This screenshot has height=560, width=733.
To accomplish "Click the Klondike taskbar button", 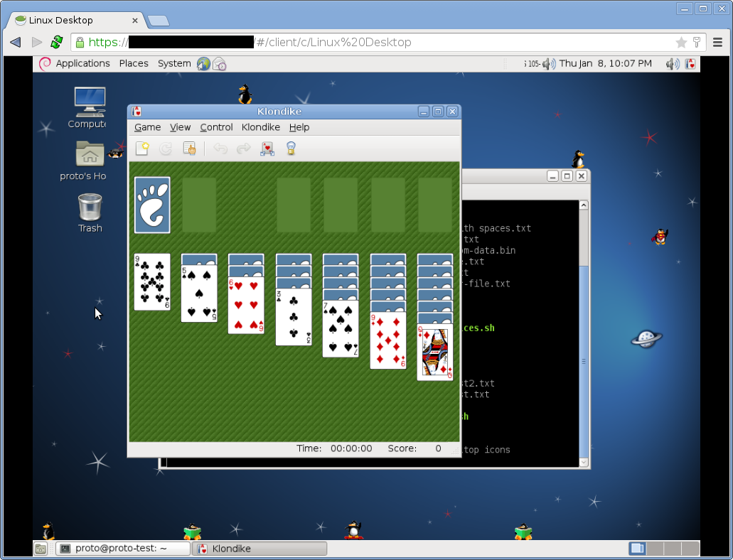I will coord(260,549).
